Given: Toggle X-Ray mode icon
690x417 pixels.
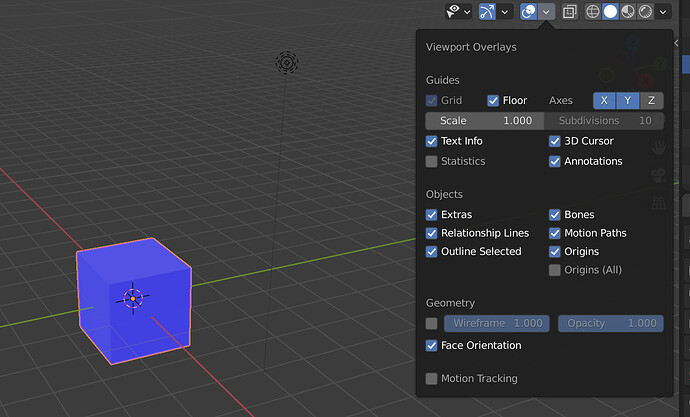Looking at the screenshot, I should (570, 12).
